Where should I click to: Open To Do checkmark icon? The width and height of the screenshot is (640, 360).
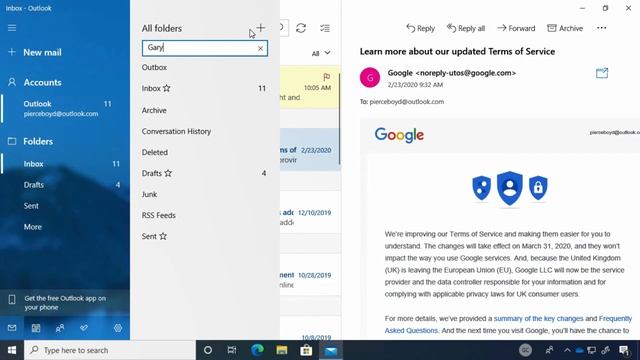click(x=84, y=328)
